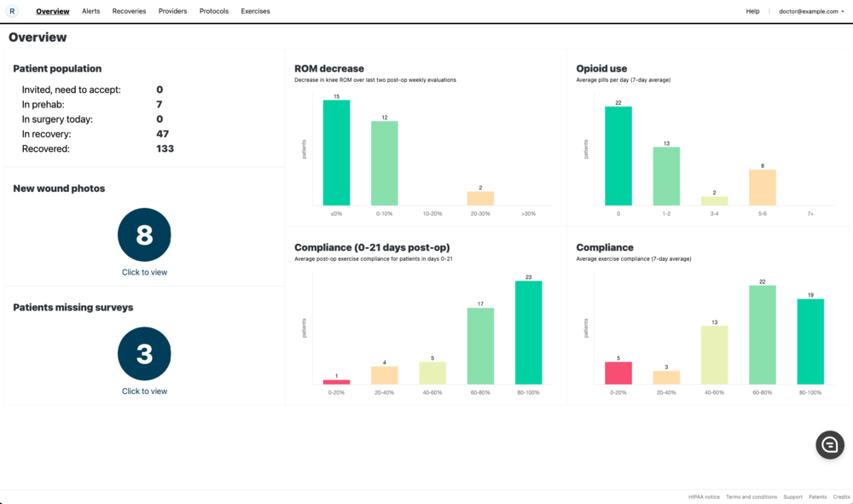Open the Protocols tab
Screen dimensions: 853x504
(213, 11)
